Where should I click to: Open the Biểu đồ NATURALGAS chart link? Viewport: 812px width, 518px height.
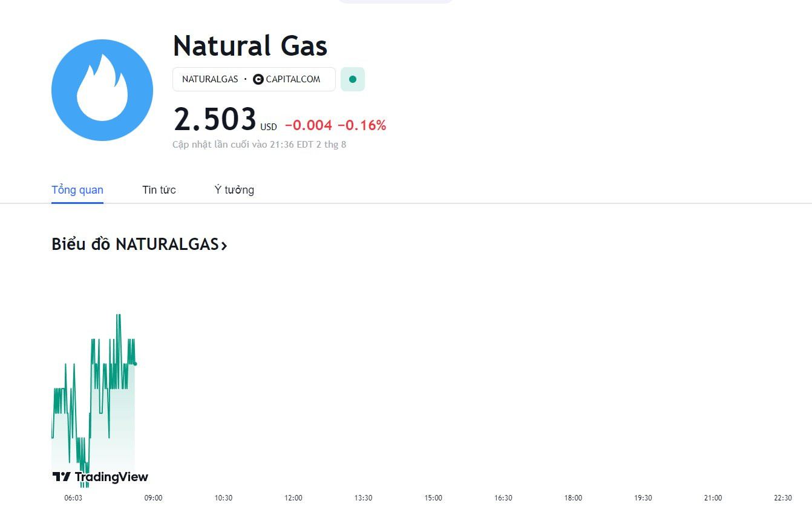coord(134,244)
